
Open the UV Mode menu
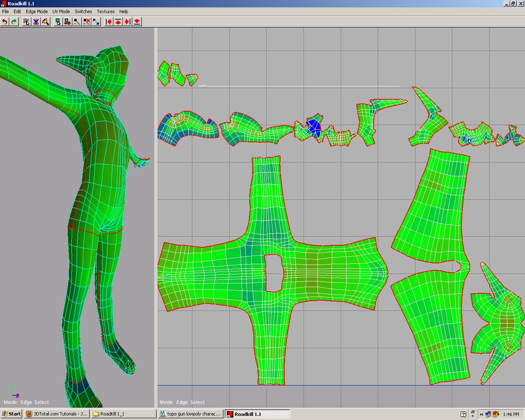60,11
